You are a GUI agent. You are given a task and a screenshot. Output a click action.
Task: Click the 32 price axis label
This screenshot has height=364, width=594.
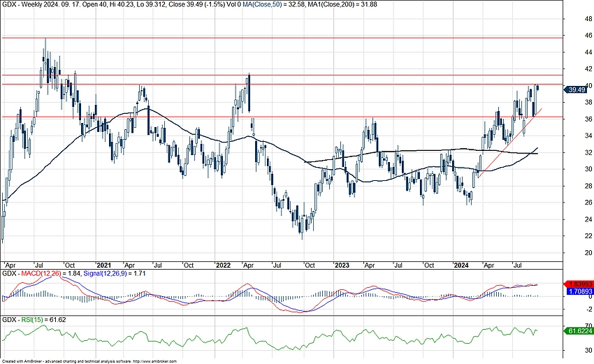point(588,152)
